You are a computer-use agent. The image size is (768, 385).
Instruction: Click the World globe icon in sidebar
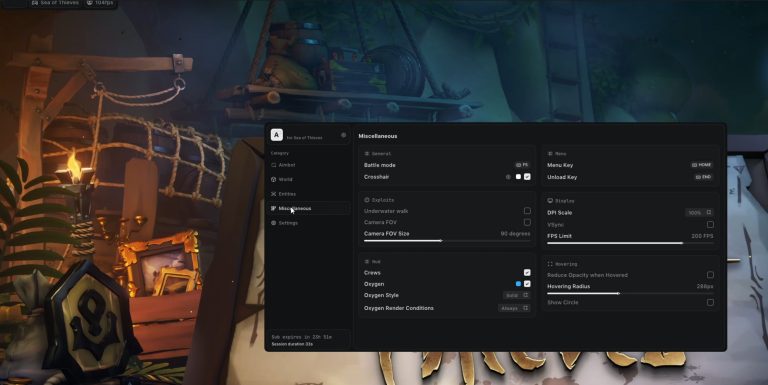[x=274, y=179]
